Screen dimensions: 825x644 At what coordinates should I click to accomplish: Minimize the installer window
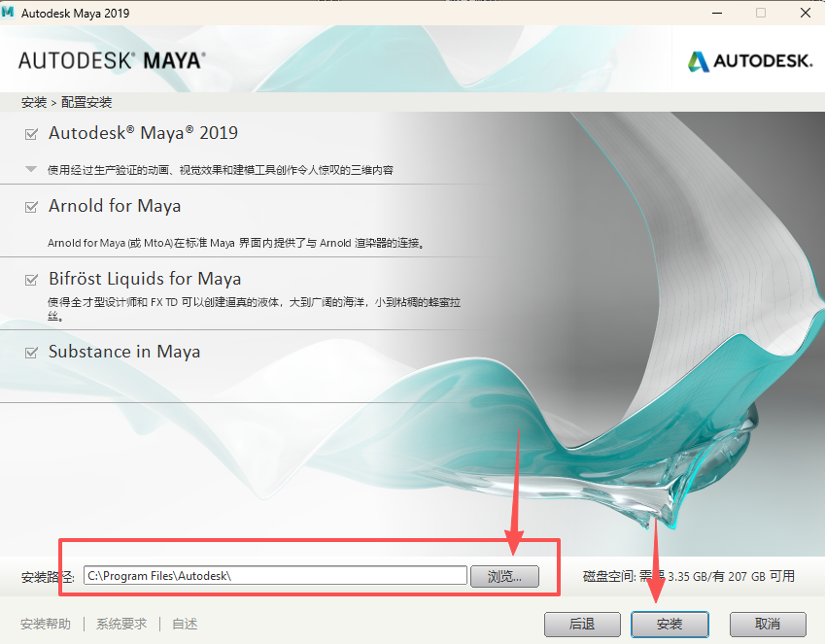717,13
